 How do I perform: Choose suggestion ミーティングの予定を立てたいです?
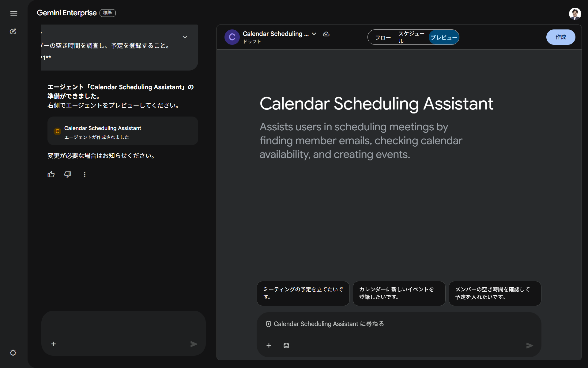303,293
